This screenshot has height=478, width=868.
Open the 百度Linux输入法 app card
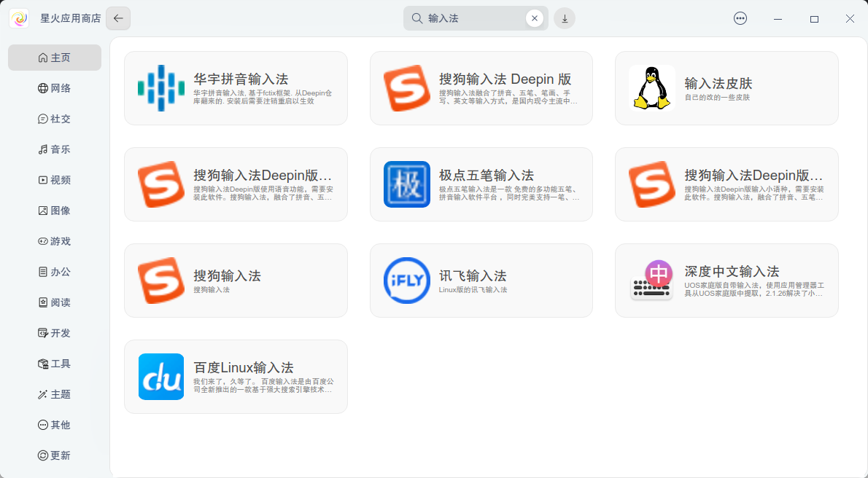tap(236, 376)
